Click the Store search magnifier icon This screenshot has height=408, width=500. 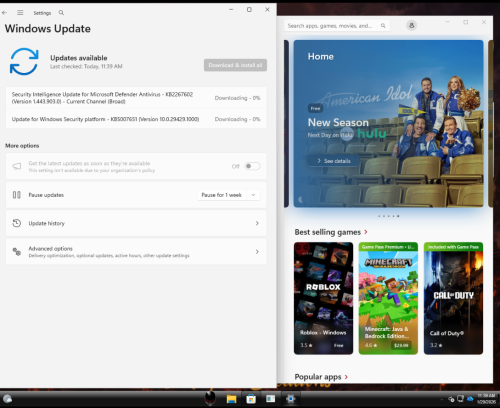click(383, 26)
